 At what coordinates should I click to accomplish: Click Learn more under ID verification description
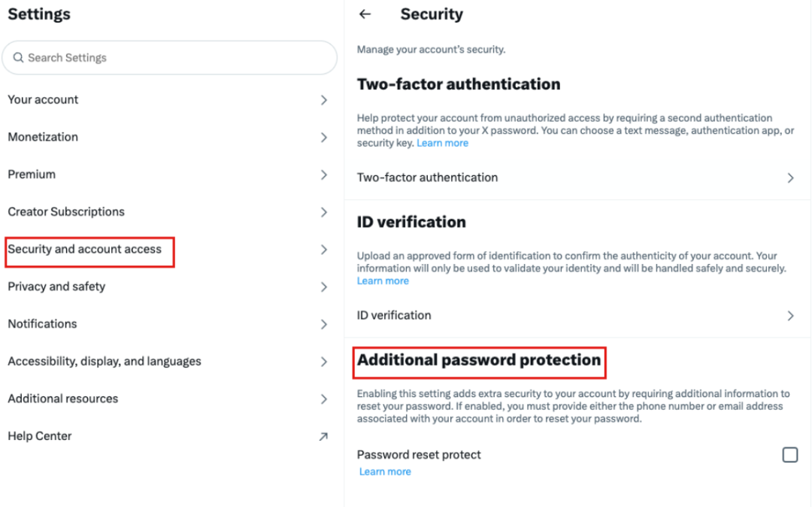click(383, 281)
